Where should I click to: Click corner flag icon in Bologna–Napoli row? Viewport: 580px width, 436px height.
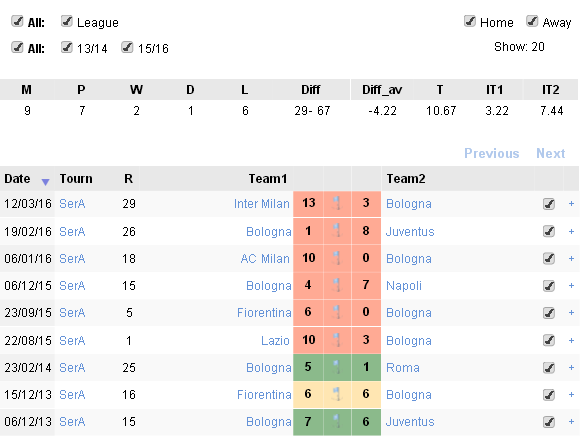pos(337,285)
